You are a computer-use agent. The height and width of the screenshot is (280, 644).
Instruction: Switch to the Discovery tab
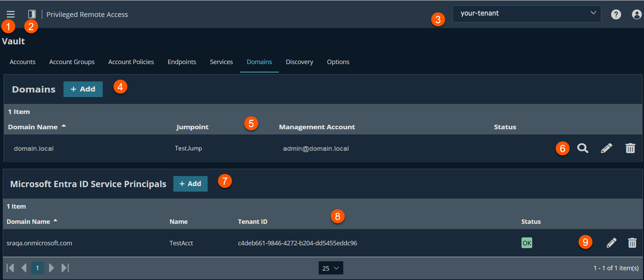[x=299, y=62]
